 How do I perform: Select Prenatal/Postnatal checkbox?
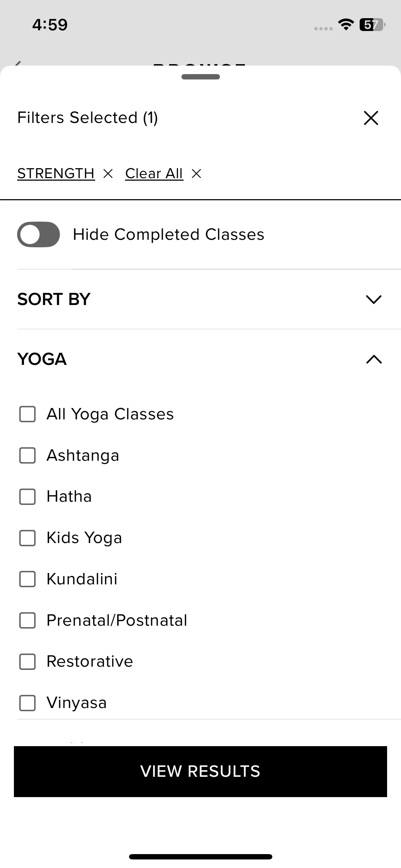click(27, 620)
